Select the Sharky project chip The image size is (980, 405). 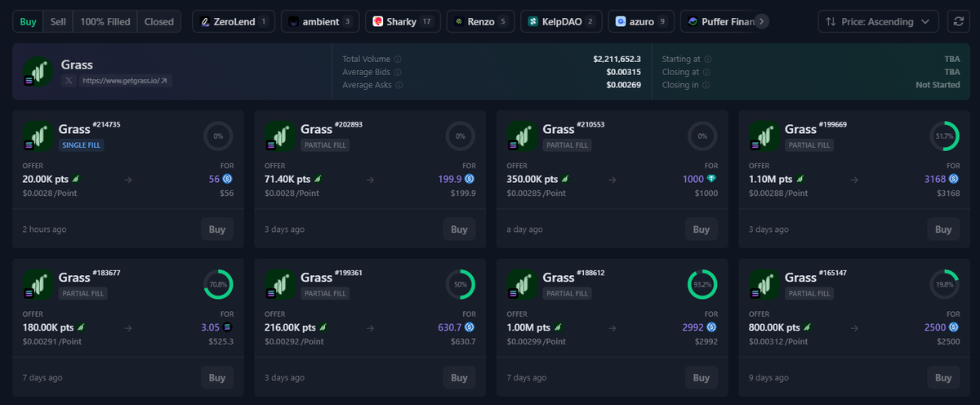[403, 22]
